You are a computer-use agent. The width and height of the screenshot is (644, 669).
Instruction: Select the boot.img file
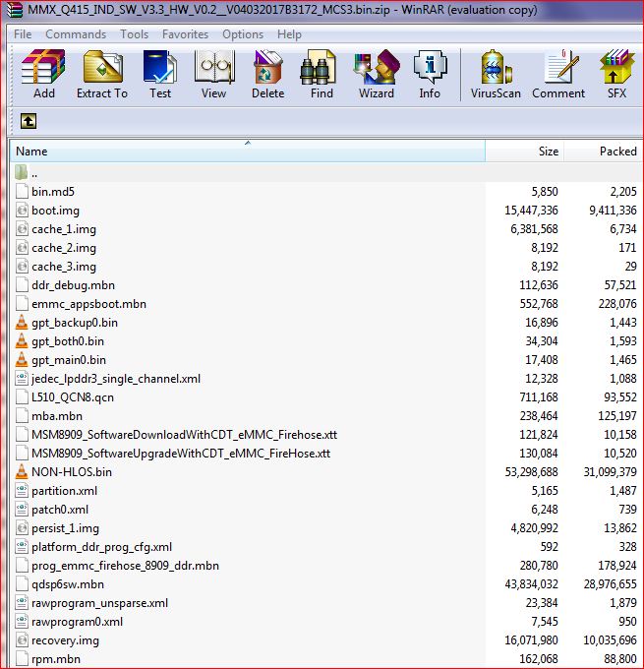tap(55, 211)
